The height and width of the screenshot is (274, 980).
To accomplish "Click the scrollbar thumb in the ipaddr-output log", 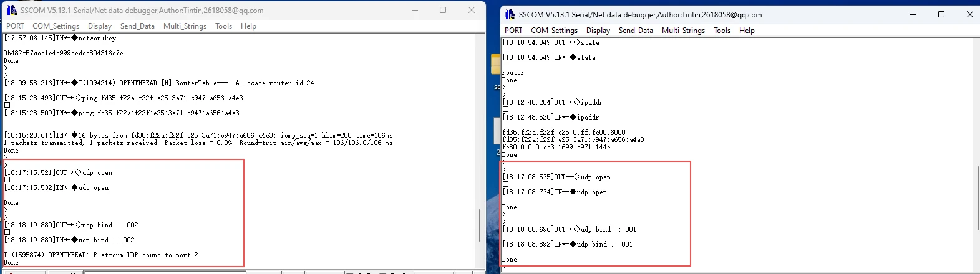I will (x=977, y=198).
